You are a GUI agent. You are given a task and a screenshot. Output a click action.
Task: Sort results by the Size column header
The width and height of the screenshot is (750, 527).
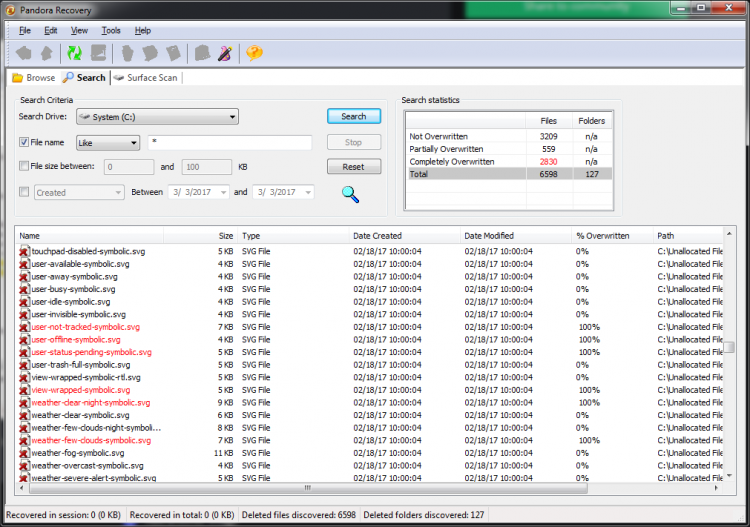(x=200, y=236)
